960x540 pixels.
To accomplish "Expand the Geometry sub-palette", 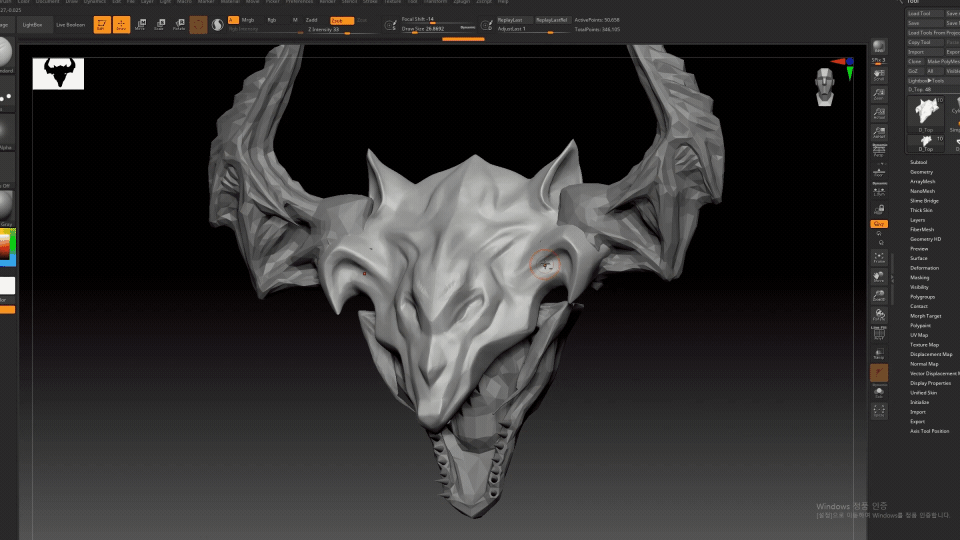I will pos(921,172).
